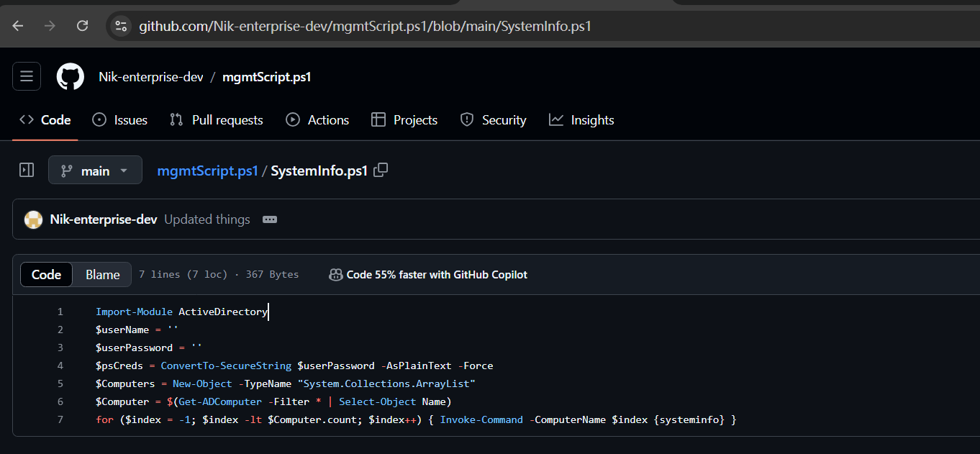
Task: Click "Invoke-Command" on line 7
Action: pyautogui.click(x=481, y=419)
